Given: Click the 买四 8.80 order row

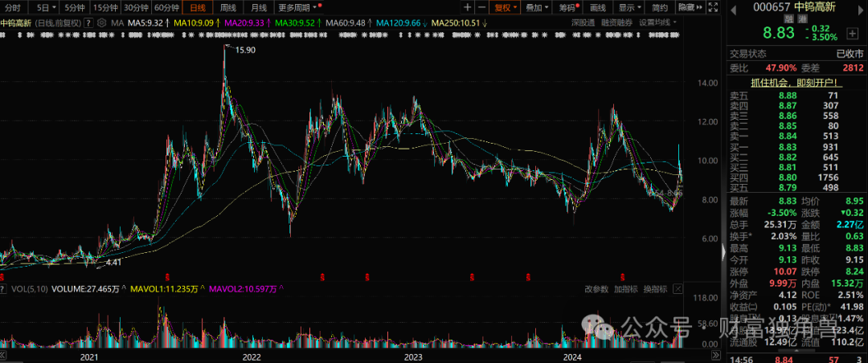Looking at the screenshot, I should click(x=796, y=177).
